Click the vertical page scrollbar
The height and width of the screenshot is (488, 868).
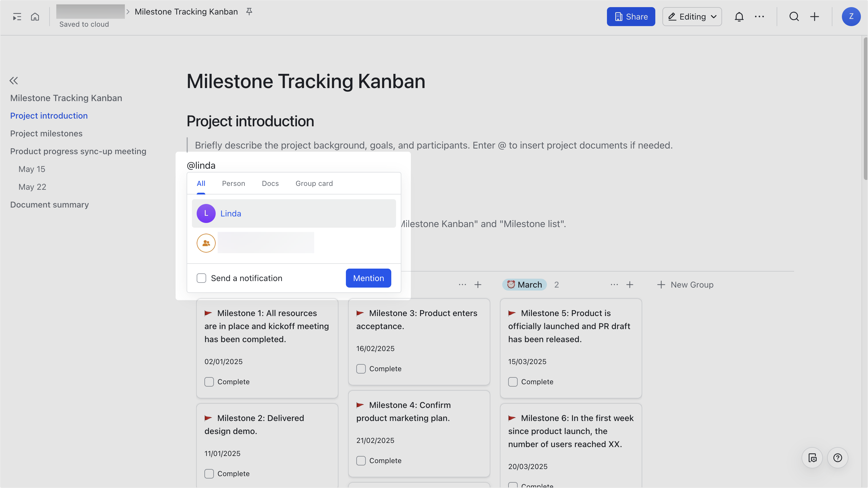coord(865,109)
